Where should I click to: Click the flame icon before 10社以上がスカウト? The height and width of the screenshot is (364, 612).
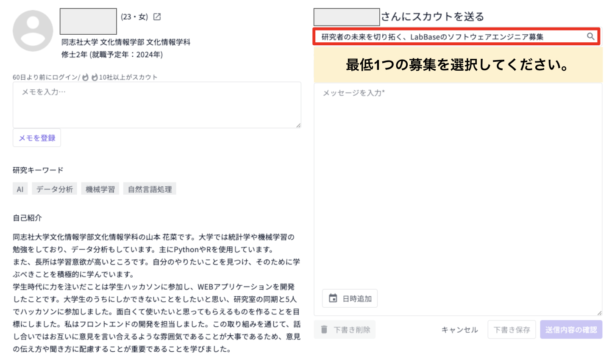tap(95, 77)
